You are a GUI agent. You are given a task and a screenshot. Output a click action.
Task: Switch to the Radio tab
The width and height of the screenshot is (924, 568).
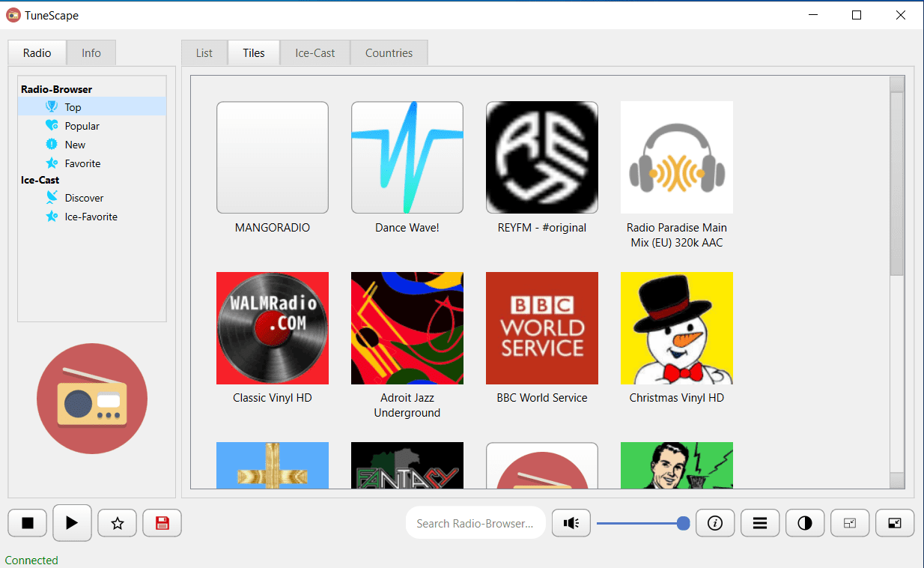[x=37, y=52]
